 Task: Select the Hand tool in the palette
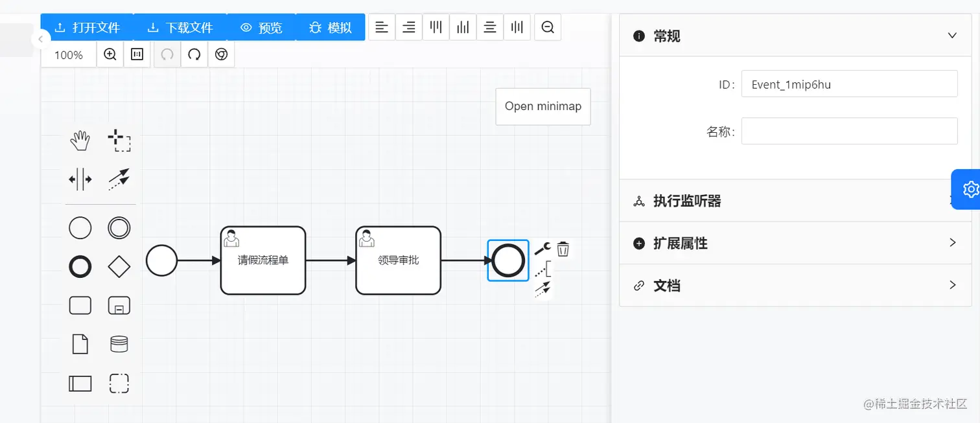click(x=80, y=139)
